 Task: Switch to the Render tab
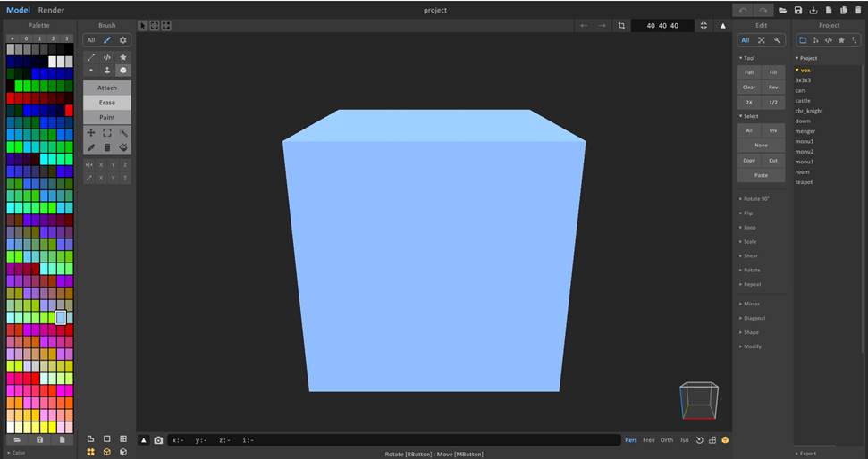(x=51, y=10)
